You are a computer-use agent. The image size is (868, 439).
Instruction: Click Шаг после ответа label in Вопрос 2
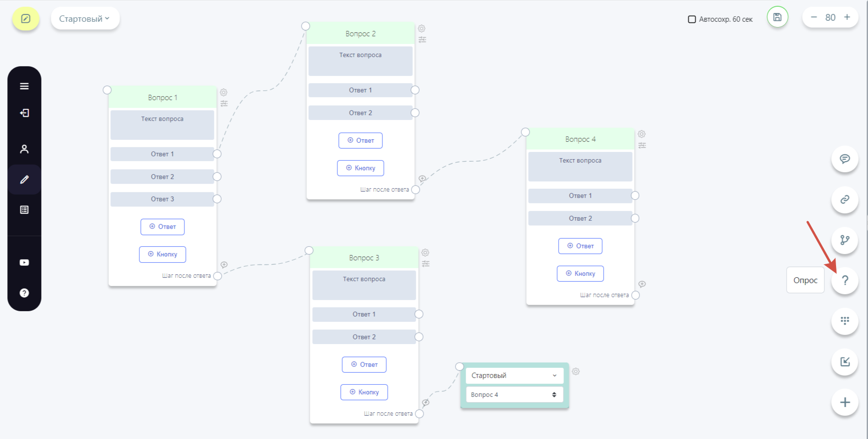384,190
